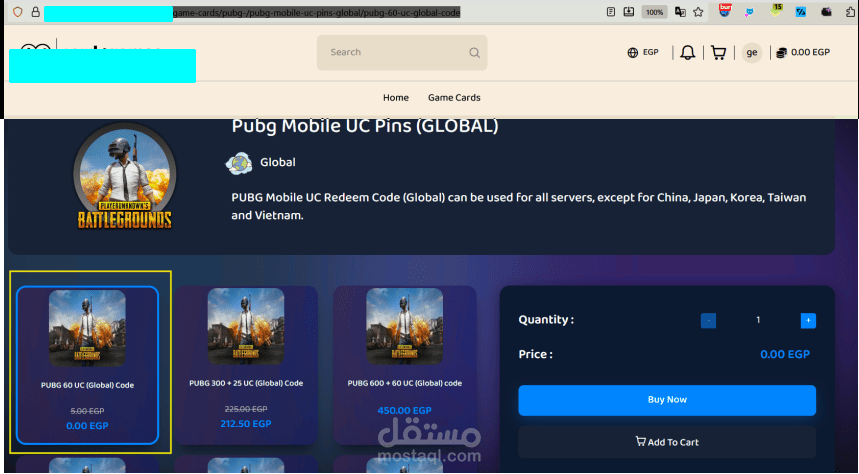
Task: Decrease quantity with the minus button
Action: pyautogui.click(x=708, y=321)
